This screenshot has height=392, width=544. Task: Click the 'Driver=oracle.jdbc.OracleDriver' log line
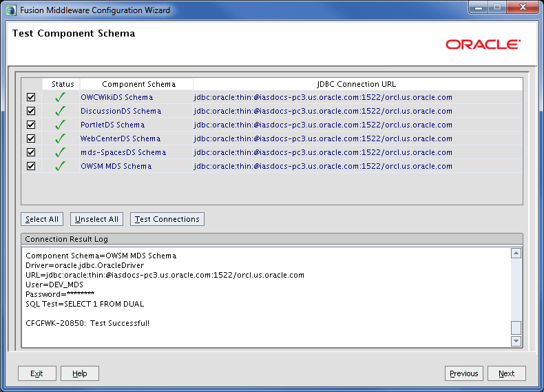click(x=85, y=265)
